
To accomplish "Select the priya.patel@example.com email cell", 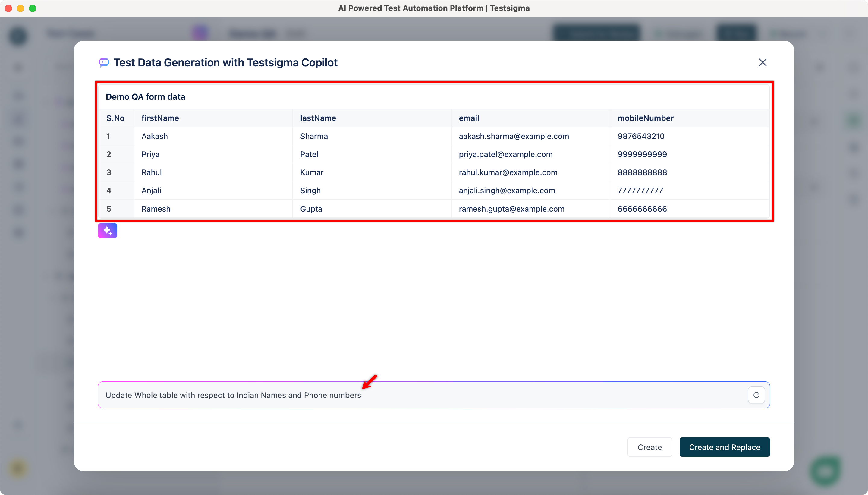I will click(505, 154).
